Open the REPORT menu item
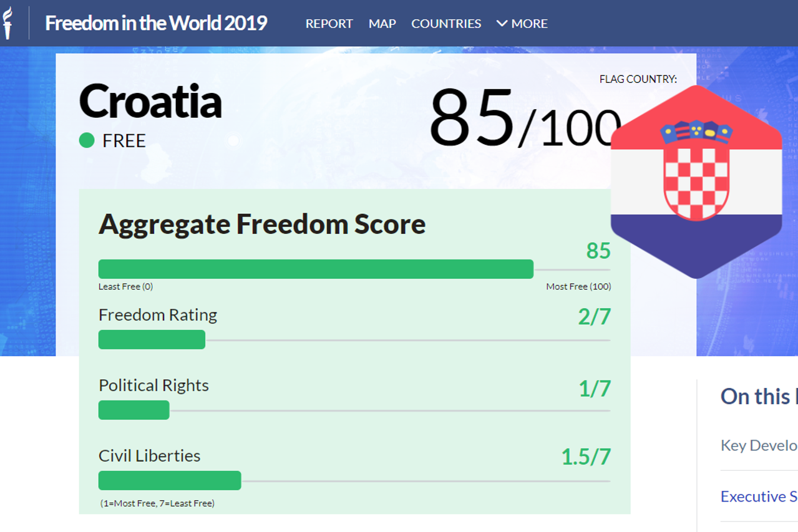The width and height of the screenshot is (798, 532). [x=329, y=24]
